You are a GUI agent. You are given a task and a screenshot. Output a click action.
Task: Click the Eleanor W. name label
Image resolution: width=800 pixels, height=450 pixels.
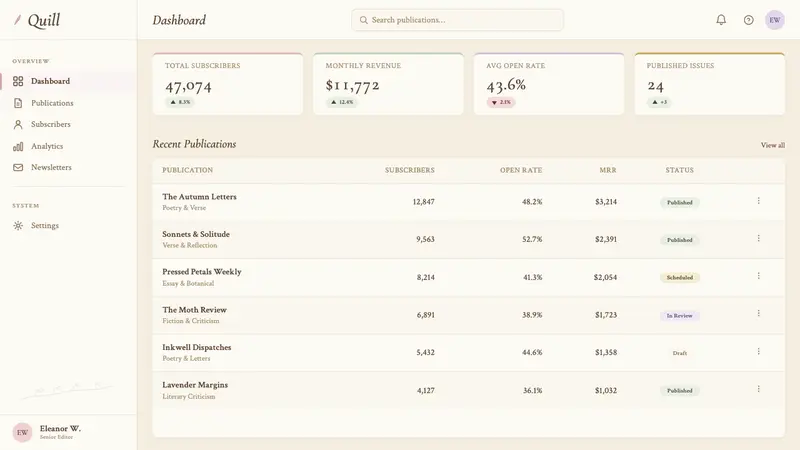click(60, 429)
